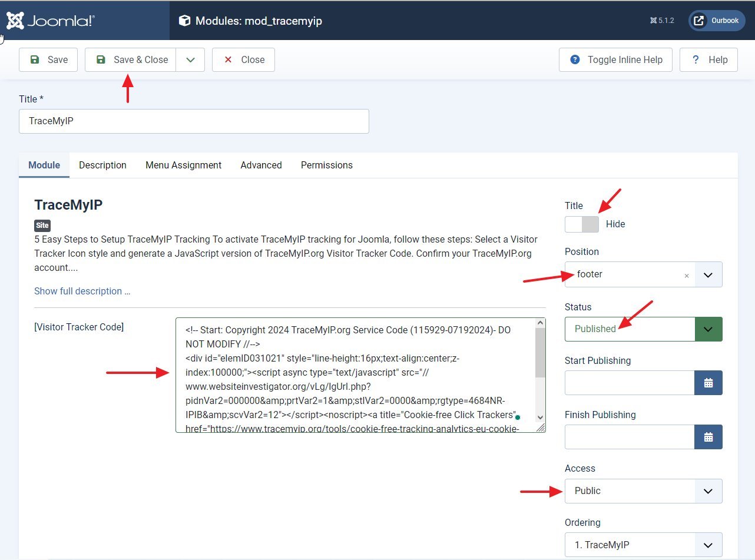Click the textarea scroll down arrow
The width and height of the screenshot is (755, 560).
(x=541, y=417)
